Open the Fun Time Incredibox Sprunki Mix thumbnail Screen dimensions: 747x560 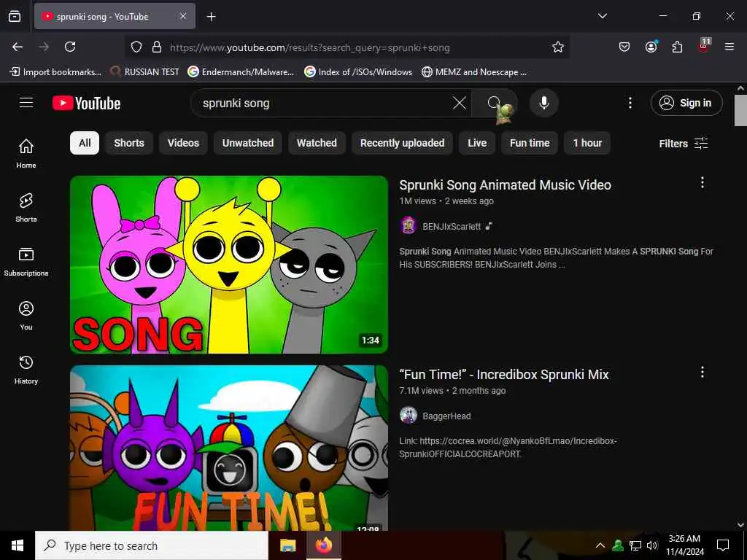coord(229,448)
